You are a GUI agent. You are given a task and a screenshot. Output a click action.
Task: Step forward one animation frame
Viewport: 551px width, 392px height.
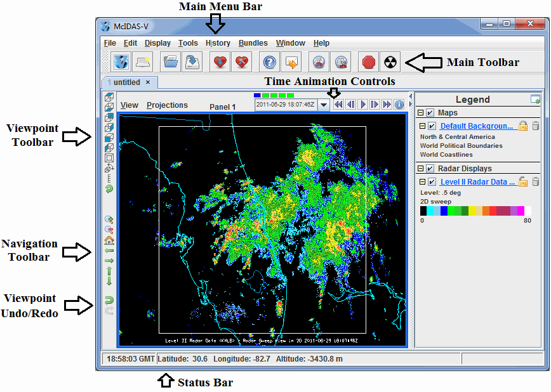click(x=375, y=105)
